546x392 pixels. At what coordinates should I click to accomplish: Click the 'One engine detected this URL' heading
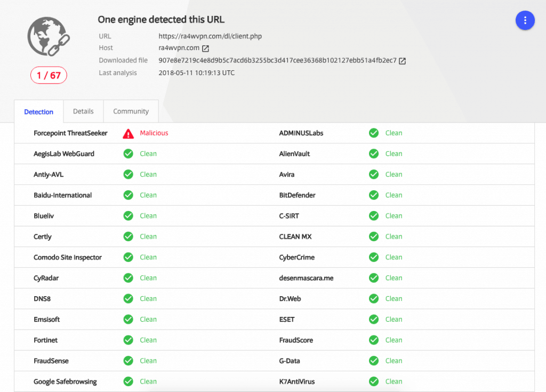161,20
